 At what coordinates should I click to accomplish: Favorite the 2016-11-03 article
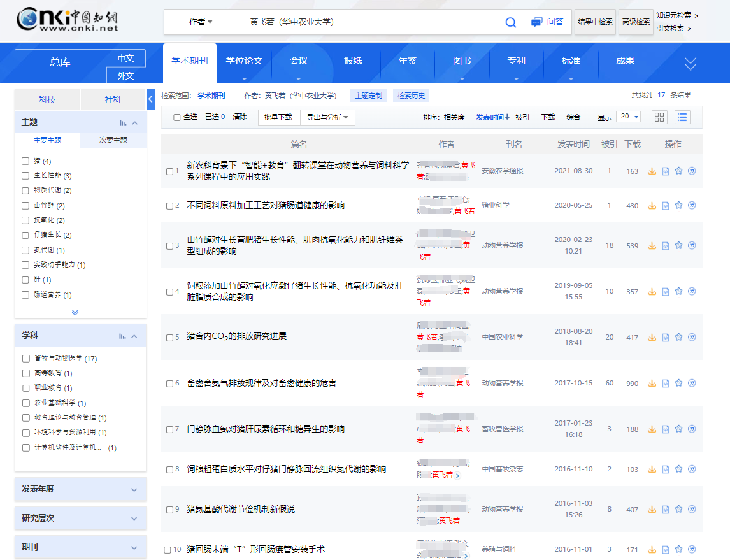(x=679, y=509)
